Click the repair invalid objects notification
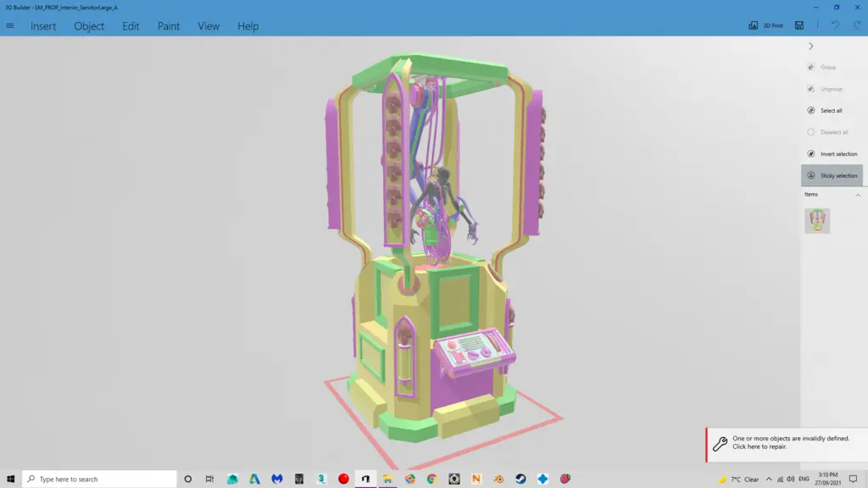This screenshot has width=868, height=488. tap(787, 443)
